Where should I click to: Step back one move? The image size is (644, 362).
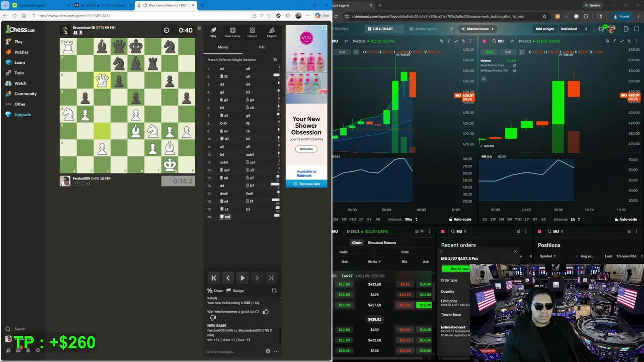point(228,278)
